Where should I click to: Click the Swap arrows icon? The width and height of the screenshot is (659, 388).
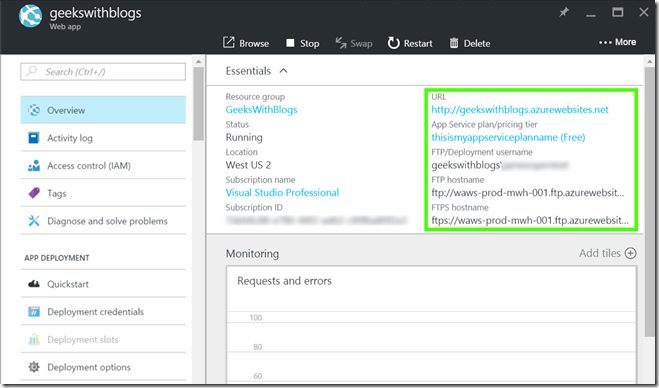click(341, 42)
